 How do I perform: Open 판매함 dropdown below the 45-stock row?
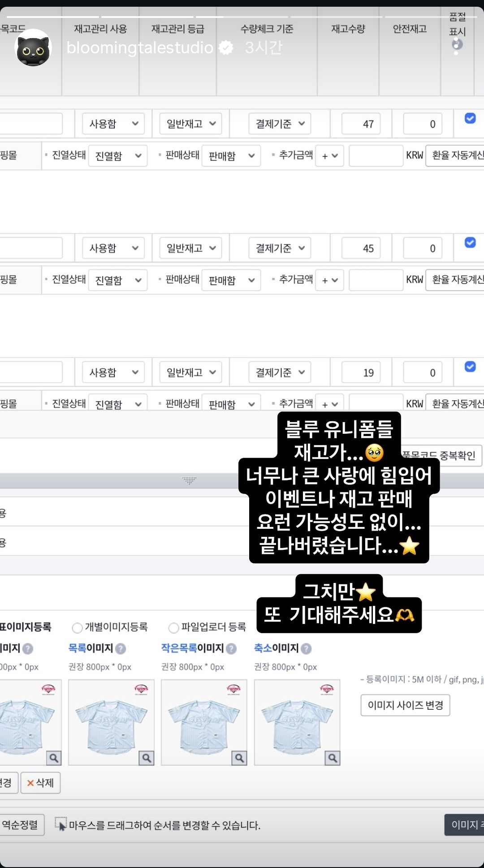pos(231,280)
